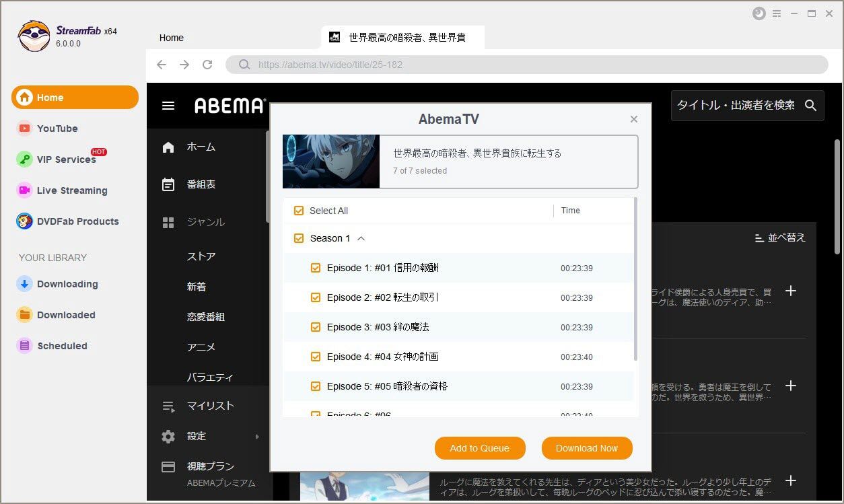
Task: Open Scheduled list icon
Action: 25,346
